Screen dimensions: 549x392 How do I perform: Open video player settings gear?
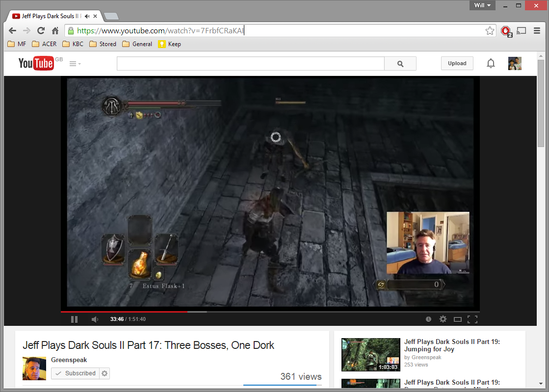[443, 319]
